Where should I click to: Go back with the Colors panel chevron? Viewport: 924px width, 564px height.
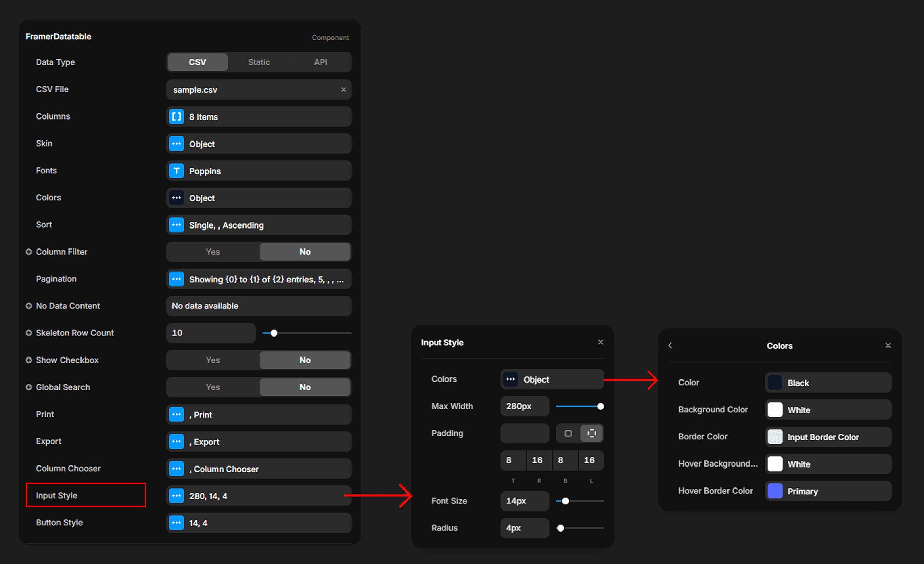click(670, 345)
